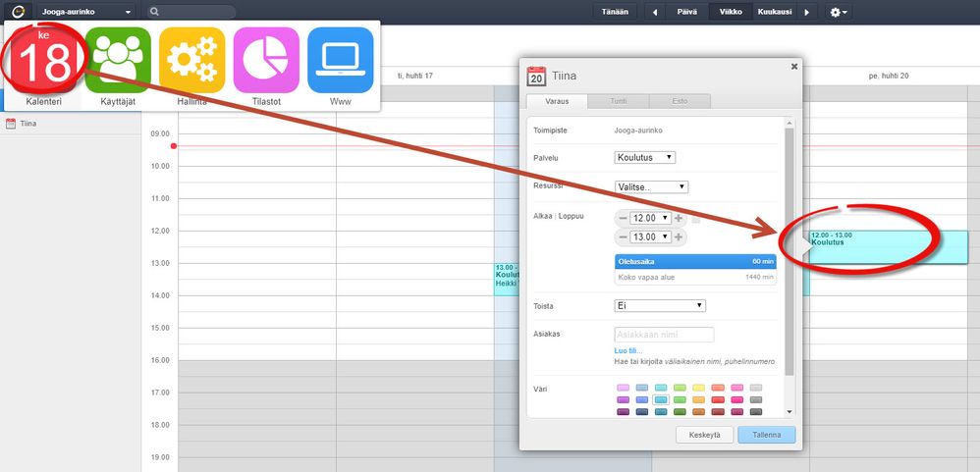Pick the light salmon color swatch
980x472 pixels.
coord(718,388)
